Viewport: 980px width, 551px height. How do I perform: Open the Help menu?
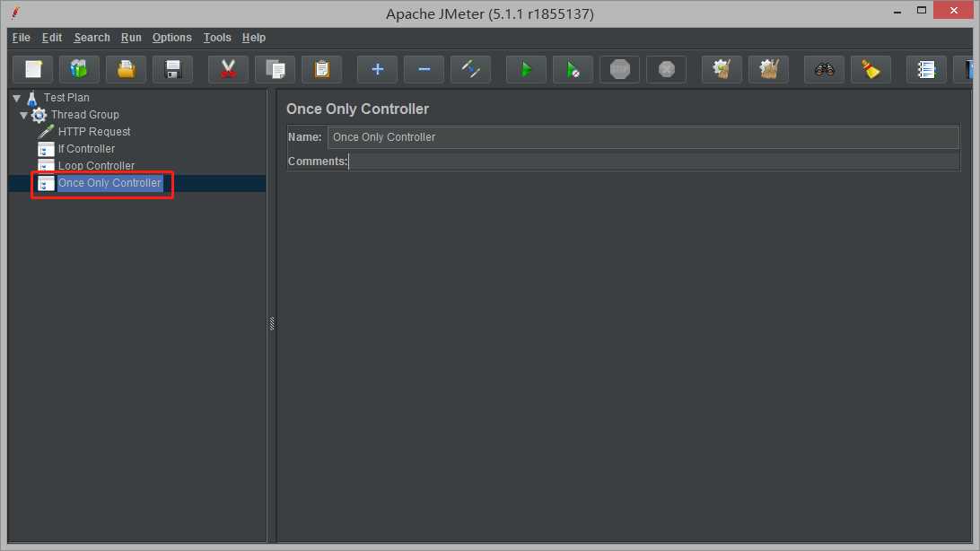(254, 38)
